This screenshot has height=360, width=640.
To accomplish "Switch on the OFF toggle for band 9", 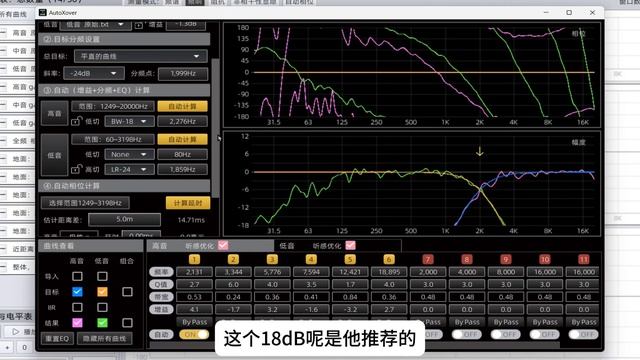I will 506,335.
